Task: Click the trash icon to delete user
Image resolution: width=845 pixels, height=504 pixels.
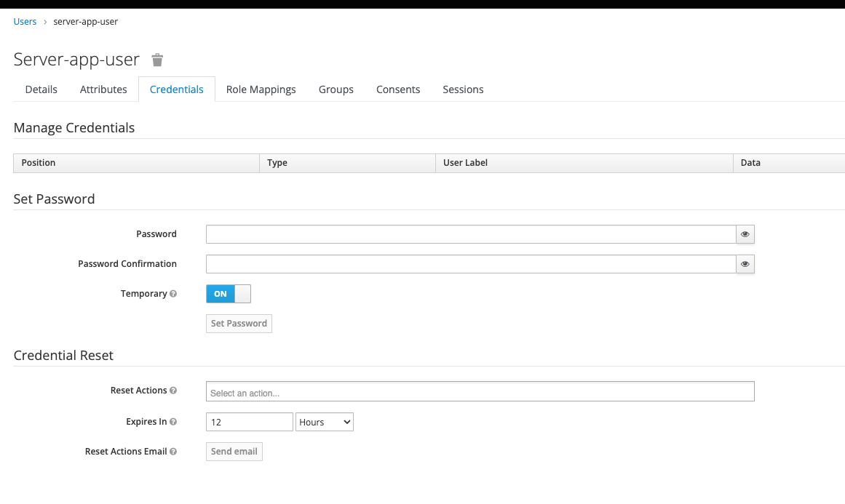Action: click(x=157, y=60)
